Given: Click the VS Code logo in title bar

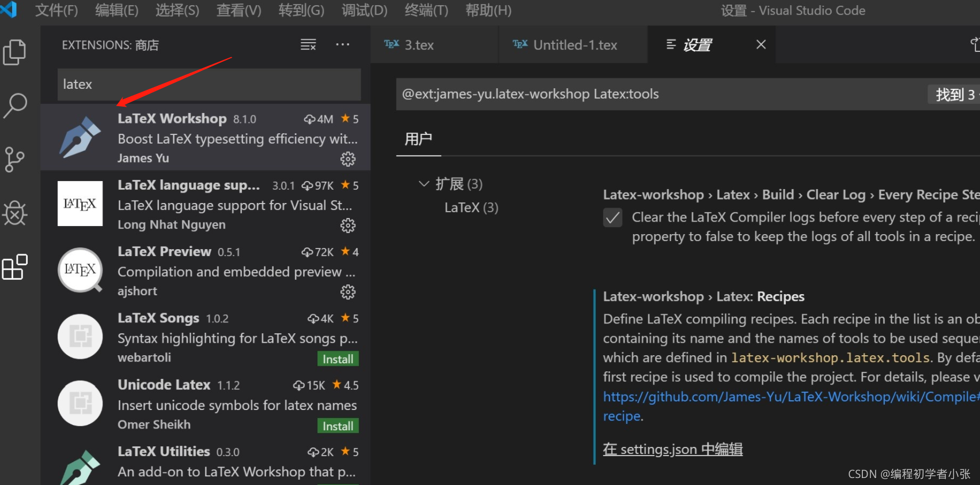Looking at the screenshot, I should pyautogui.click(x=9, y=9).
